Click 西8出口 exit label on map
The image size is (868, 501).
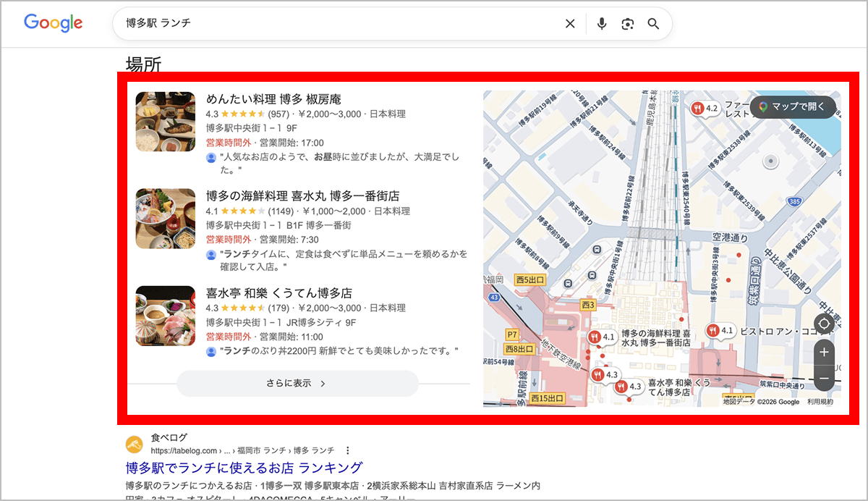pyautogui.click(x=519, y=349)
